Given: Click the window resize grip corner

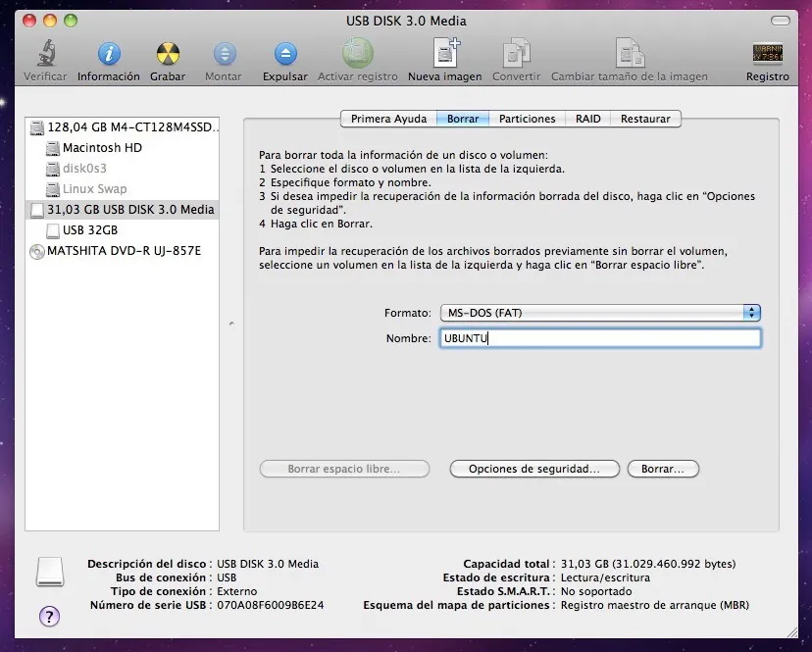Looking at the screenshot, I should 791,631.
